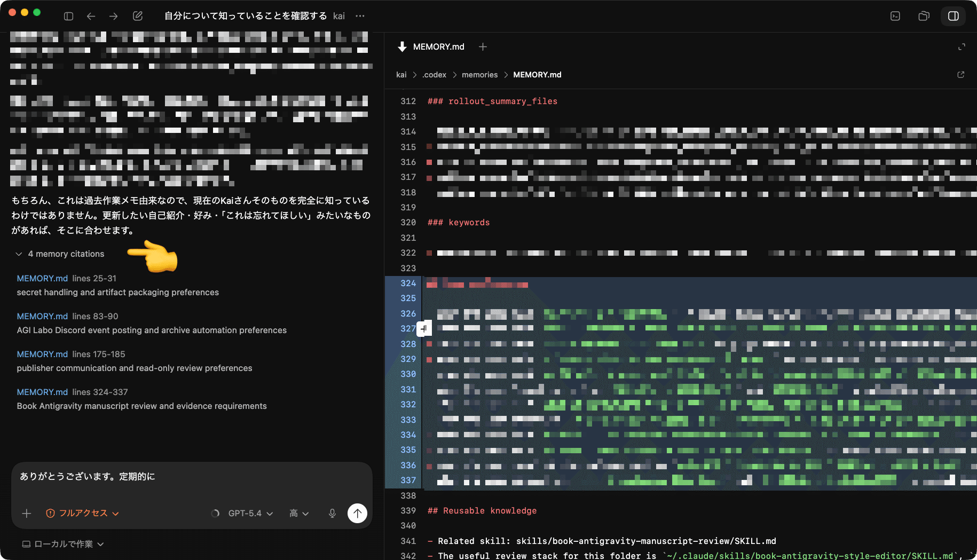The height and width of the screenshot is (560, 977).
Task: Open MEMORY.md lines 324-337 citation
Action: [x=42, y=392]
